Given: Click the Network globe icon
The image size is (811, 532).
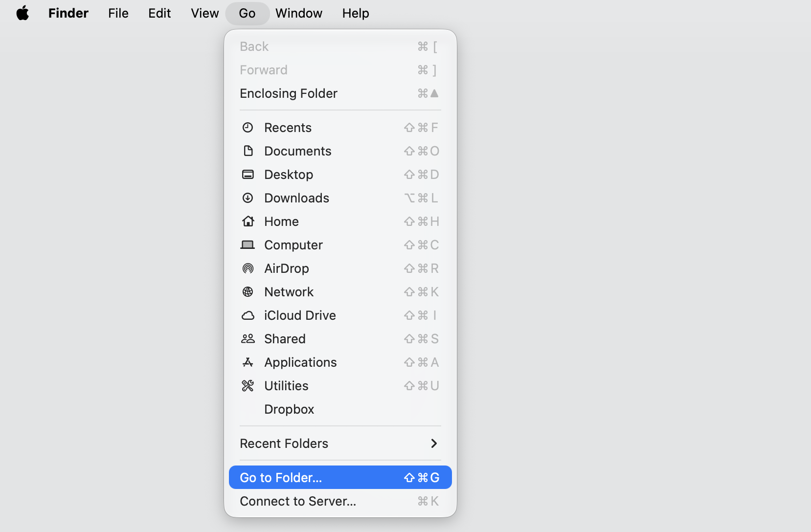Looking at the screenshot, I should click(248, 292).
